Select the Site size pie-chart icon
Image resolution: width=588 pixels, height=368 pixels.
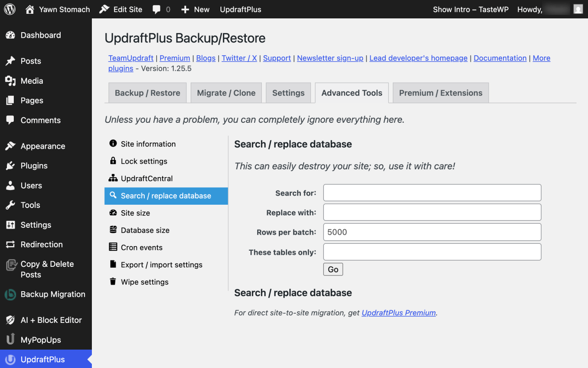click(x=113, y=213)
